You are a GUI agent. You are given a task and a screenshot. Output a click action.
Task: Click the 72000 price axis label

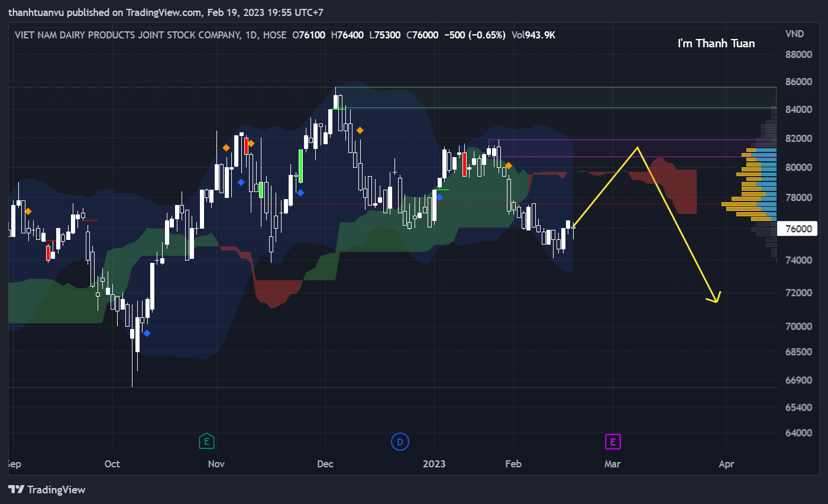798,292
